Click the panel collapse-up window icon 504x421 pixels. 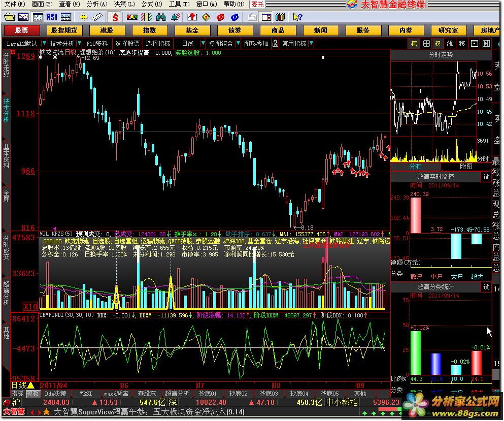click(x=475, y=43)
